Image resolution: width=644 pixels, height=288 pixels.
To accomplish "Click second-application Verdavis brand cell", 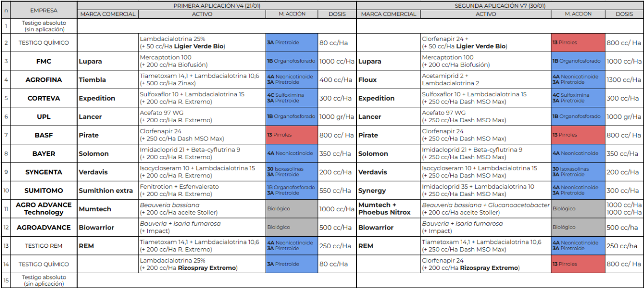I will pos(388,172).
